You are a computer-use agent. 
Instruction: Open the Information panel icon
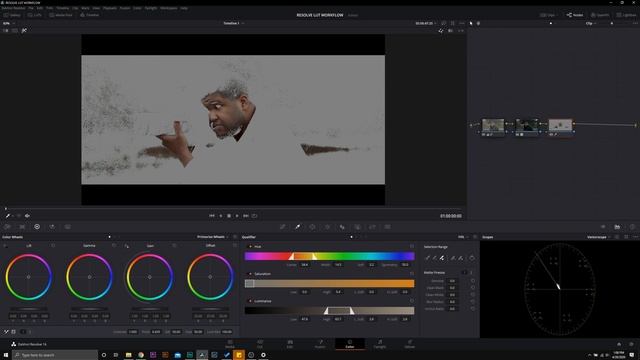(x=632, y=227)
